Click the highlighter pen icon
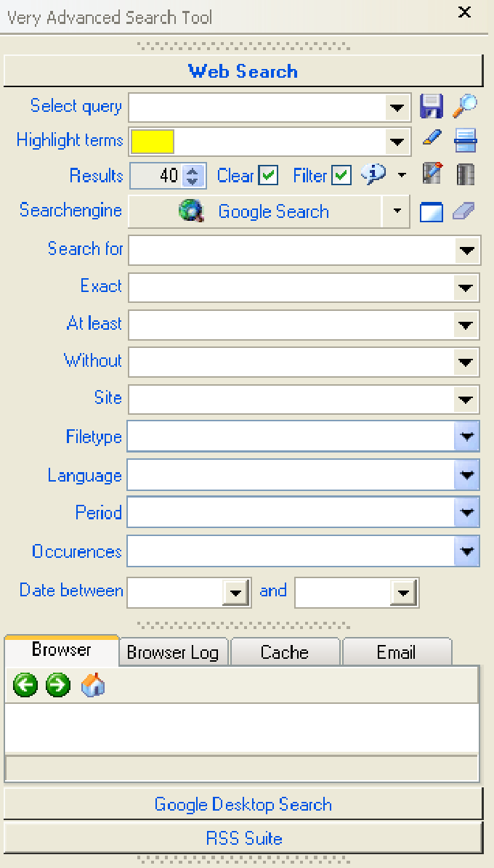 click(432, 137)
